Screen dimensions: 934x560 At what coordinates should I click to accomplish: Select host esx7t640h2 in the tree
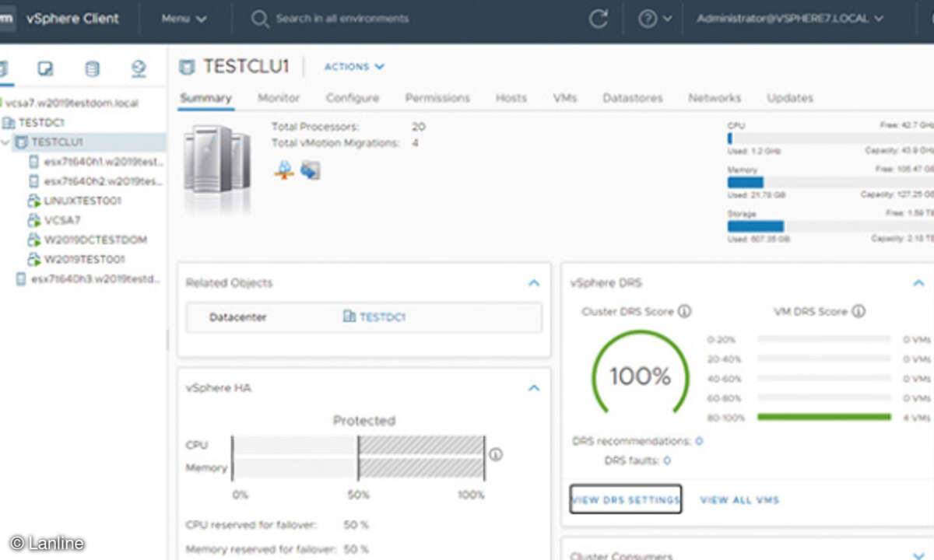104,181
